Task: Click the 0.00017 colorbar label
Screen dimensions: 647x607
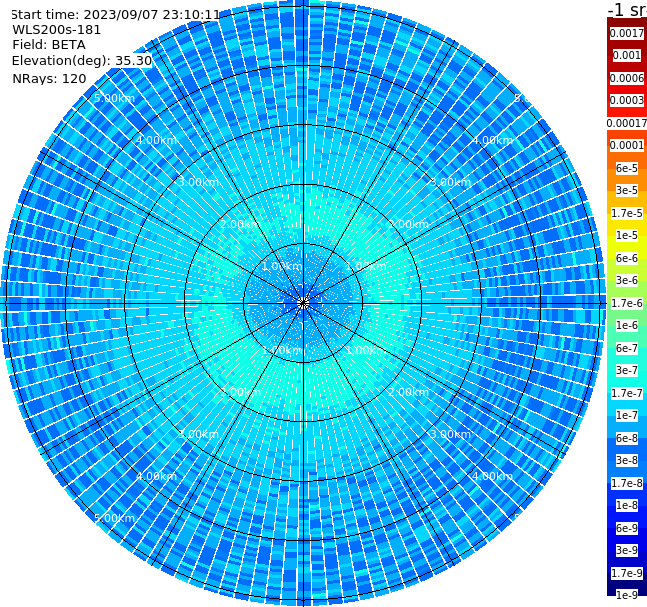Action: [x=626, y=123]
